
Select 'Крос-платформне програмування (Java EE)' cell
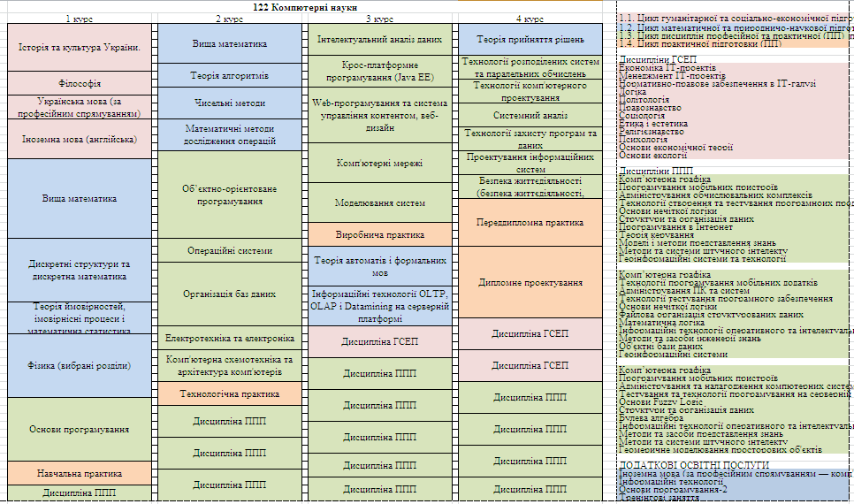pyautogui.click(x=379, y=72)
